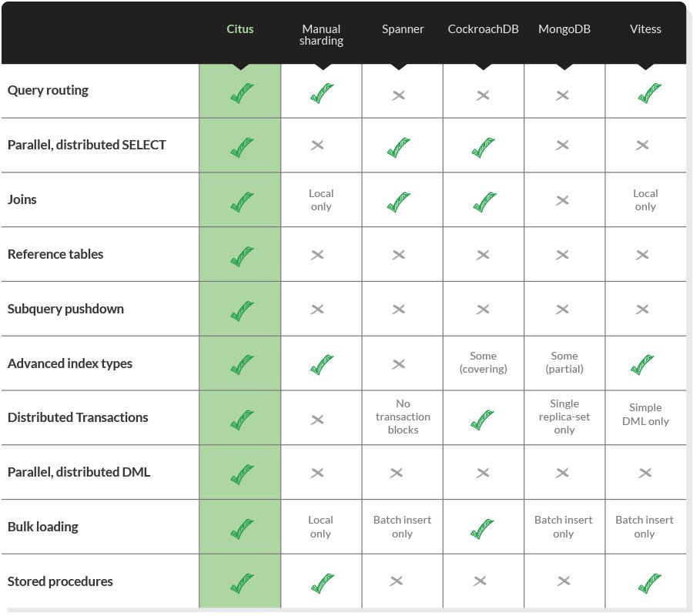Click the Vitess column header
The image size is (693, 616).
click(645, 29)
